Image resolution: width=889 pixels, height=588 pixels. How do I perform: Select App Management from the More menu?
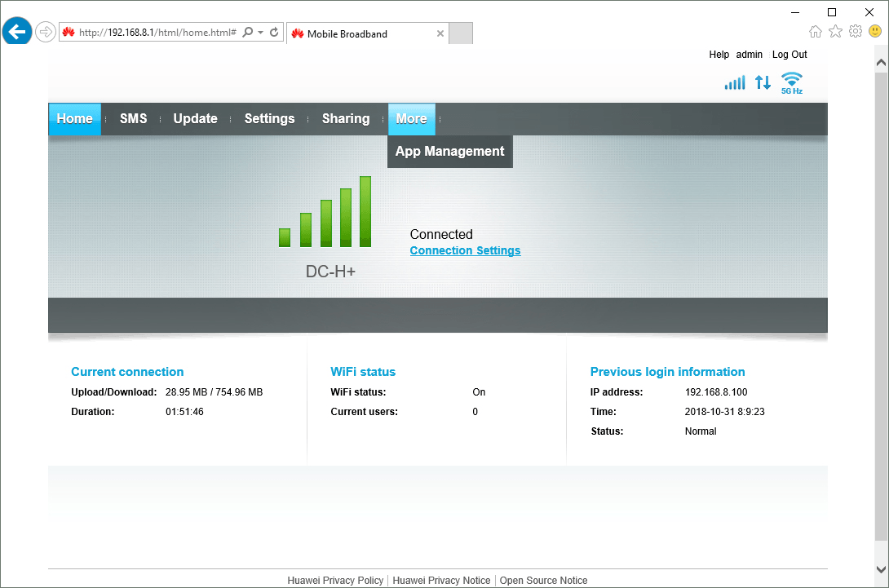tap(449, 151)
